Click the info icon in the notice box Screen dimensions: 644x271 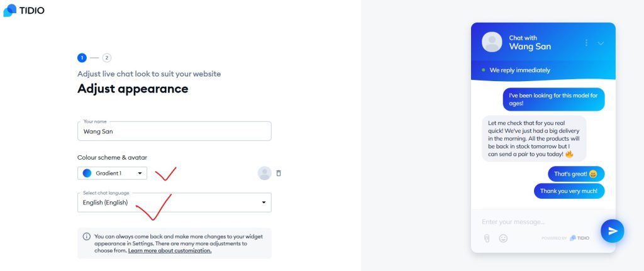86,236
